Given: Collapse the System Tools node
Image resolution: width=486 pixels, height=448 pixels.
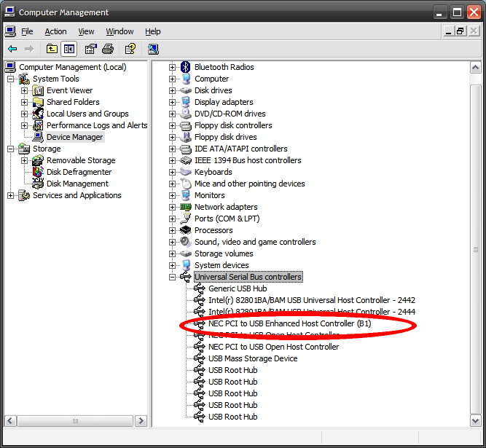Looking at the screenshot, I should coord(10,79).
